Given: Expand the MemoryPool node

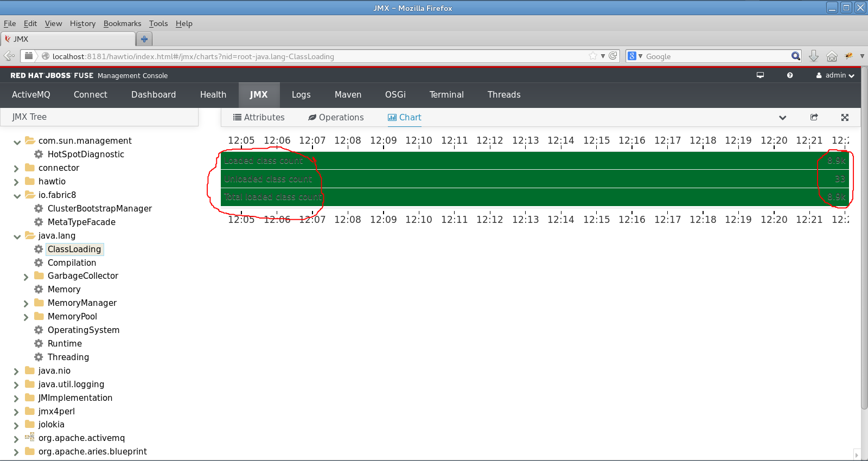Looking at the screenshot, I should coord(25,317).
